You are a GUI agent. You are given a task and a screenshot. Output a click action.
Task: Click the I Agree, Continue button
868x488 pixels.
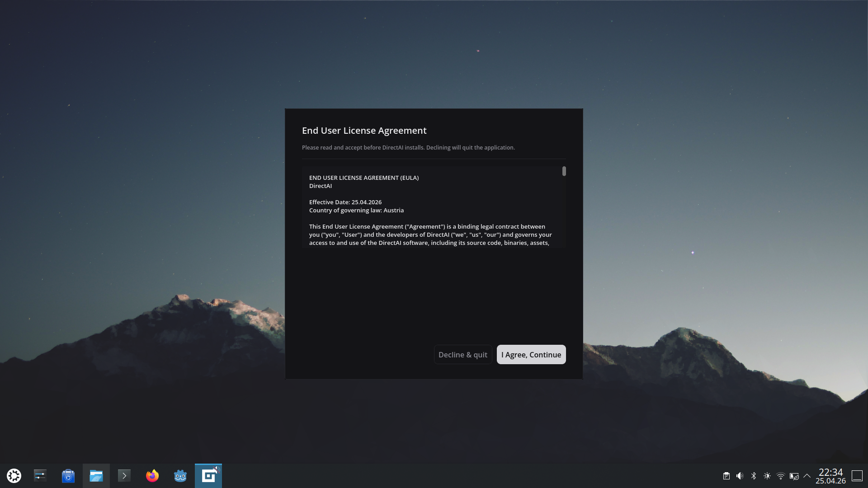(531, 355)
